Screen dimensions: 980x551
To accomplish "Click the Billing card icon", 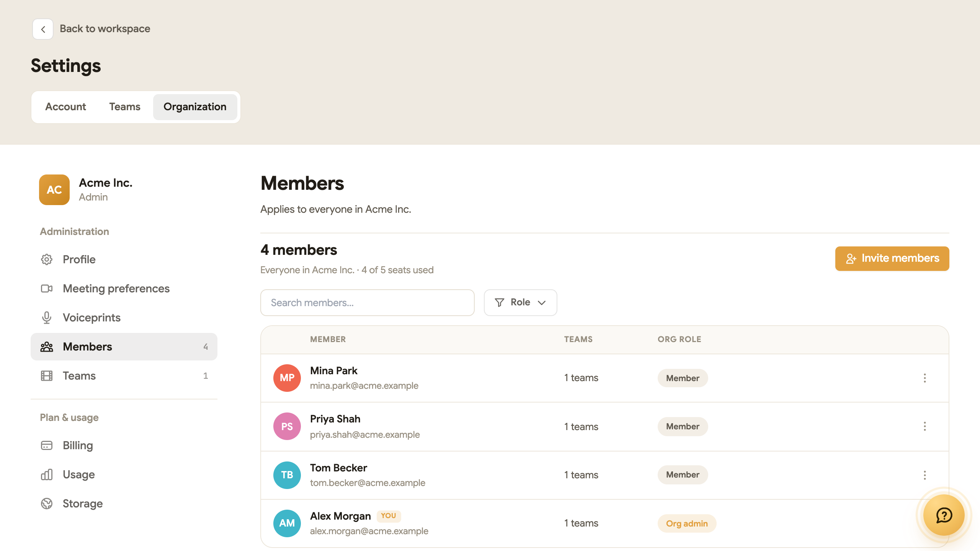I will (47, 445).
